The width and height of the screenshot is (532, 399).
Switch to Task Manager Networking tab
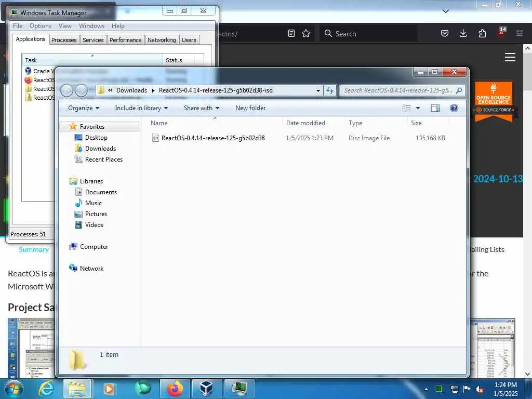pyautogui.click(x=162, y=40)
